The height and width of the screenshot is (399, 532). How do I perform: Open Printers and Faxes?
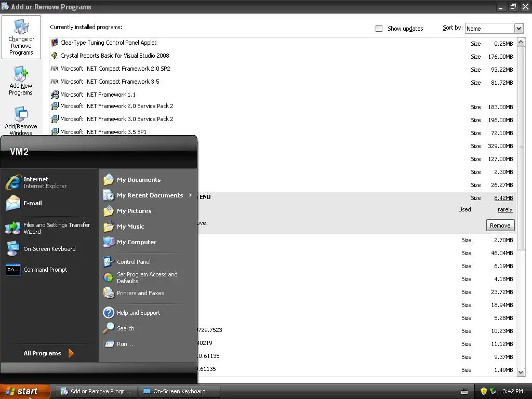pyautogui.click(x=134, y=293)
